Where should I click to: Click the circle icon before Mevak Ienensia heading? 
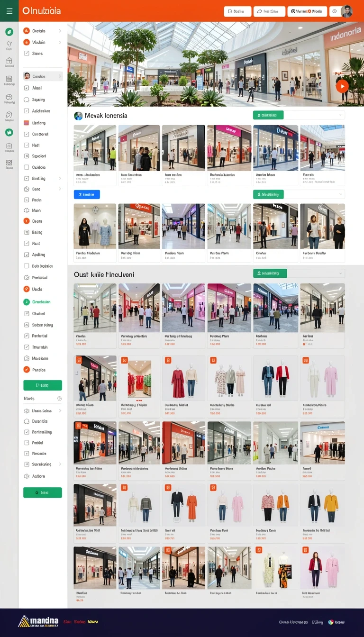[78, 115]
